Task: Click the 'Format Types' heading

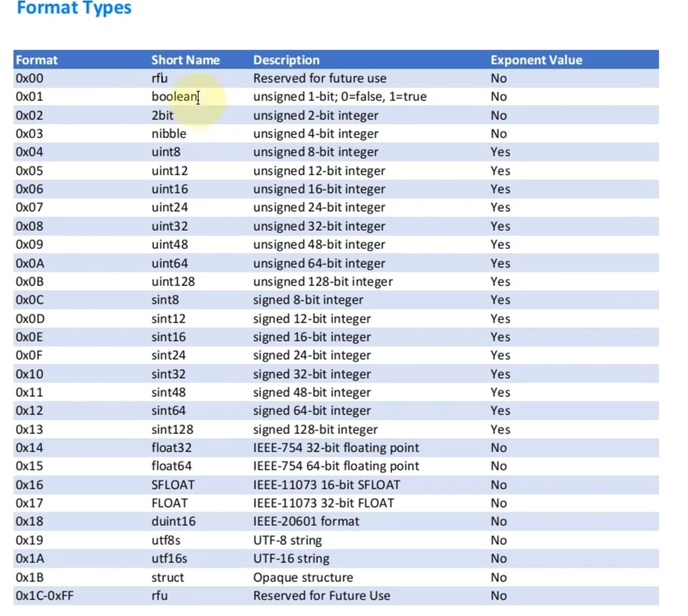Action: coord(74,8)
